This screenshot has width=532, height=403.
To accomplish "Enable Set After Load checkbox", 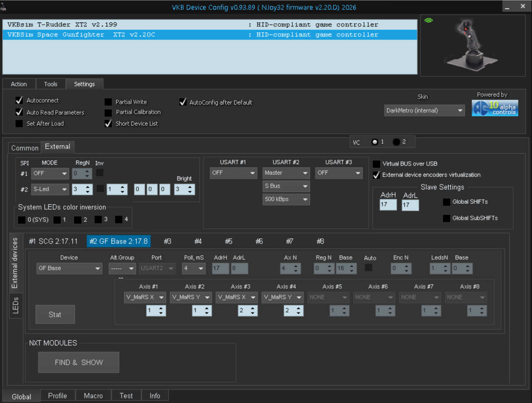I will (19, 124).
